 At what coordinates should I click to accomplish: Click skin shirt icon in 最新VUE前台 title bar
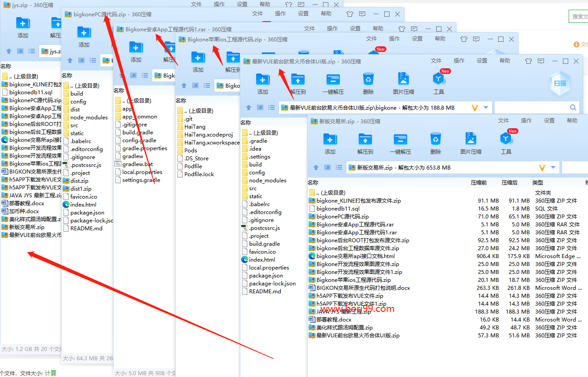click(529, 61)
